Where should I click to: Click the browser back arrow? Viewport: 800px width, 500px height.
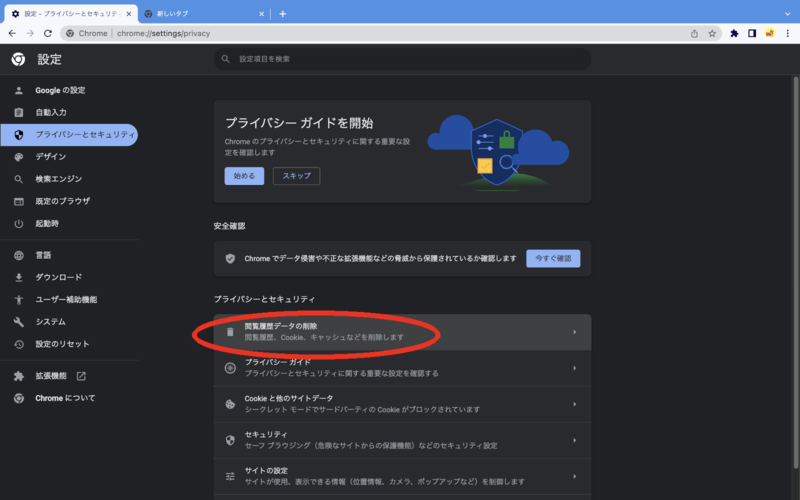[x=12, y=33]
